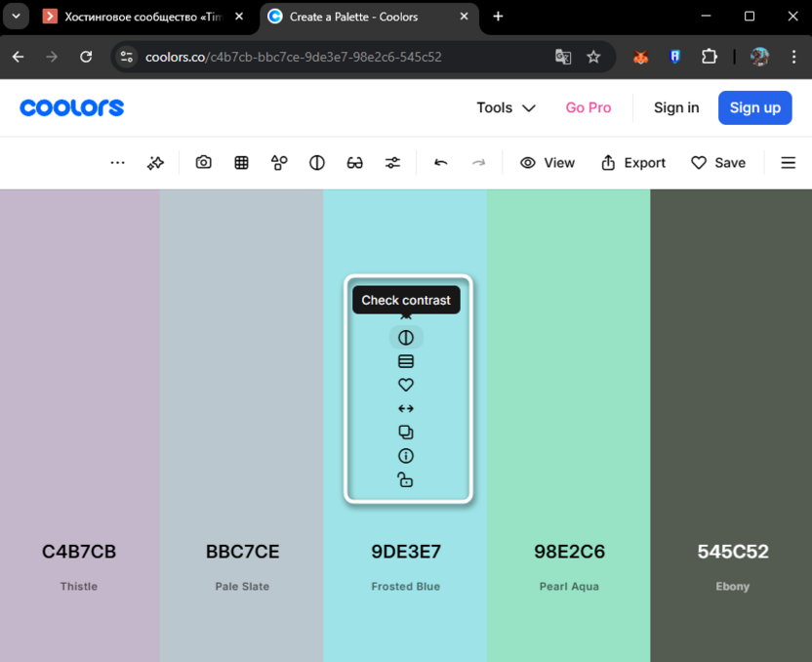Screen dimensions: 812x662
Task: Select the contrast checker in the toolbar
Action: click(316, 162)
